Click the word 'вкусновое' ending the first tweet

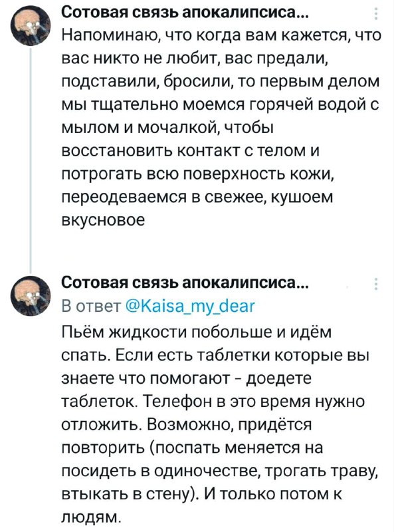(x=104, y=220)
